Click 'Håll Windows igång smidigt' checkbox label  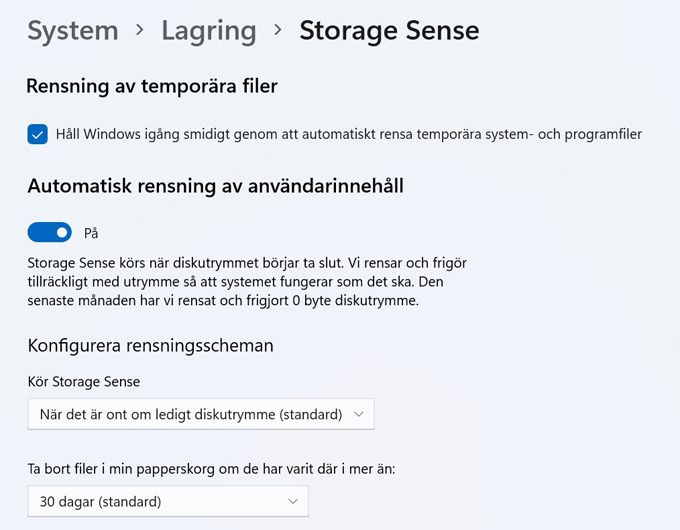click(x=349, y=134)
